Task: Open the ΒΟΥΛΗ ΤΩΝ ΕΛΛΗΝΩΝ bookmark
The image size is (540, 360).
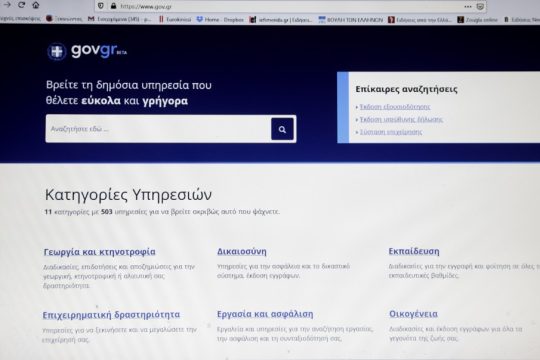Action: coord(351,20)
